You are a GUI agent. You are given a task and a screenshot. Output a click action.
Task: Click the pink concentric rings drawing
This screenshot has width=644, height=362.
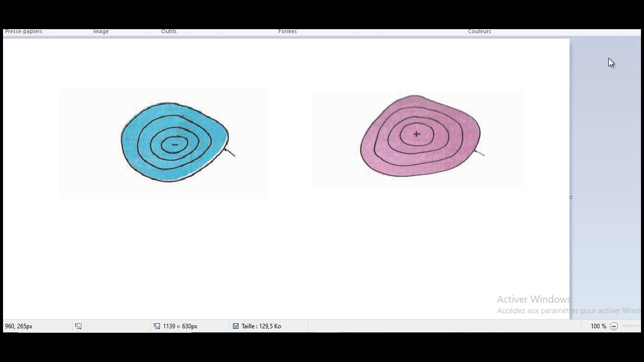(421, 136)
